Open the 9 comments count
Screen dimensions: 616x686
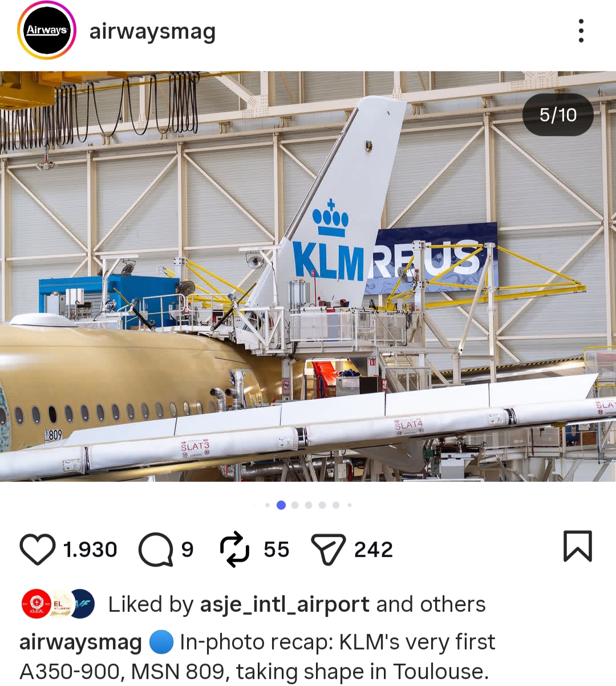tap(188, 550)
